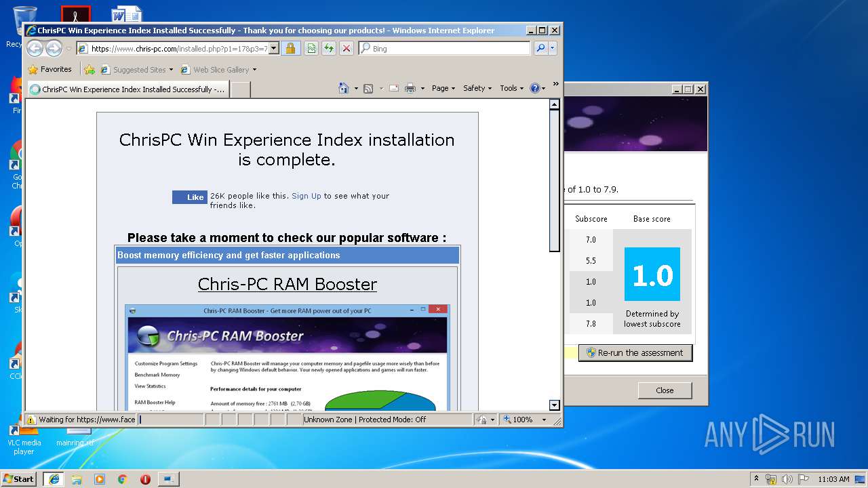Screen dimensions: 868x488
Task: Expand command bar overflow chevron
Action: 556,85
